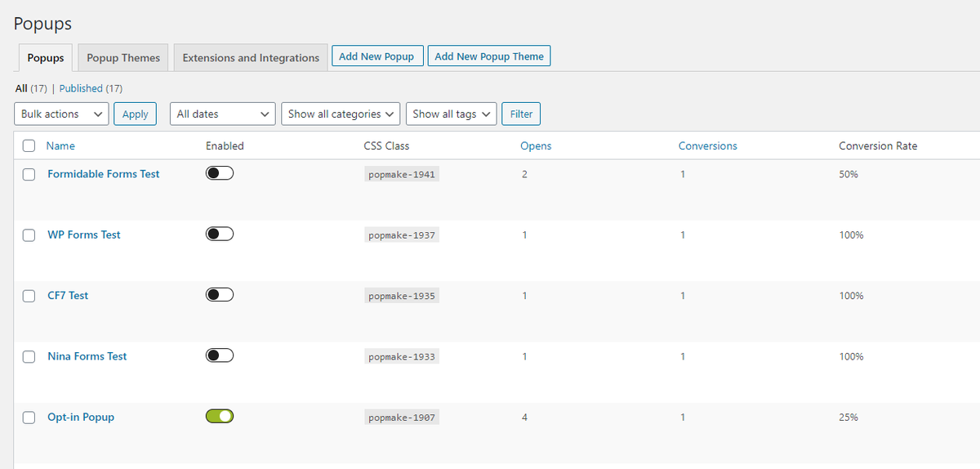
Task: Click the Enabled column header
Action: tap(225, 146)
